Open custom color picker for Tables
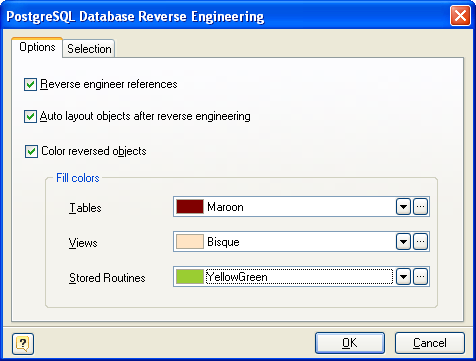Viewport: 476px width, 361px height. point(421,207)
